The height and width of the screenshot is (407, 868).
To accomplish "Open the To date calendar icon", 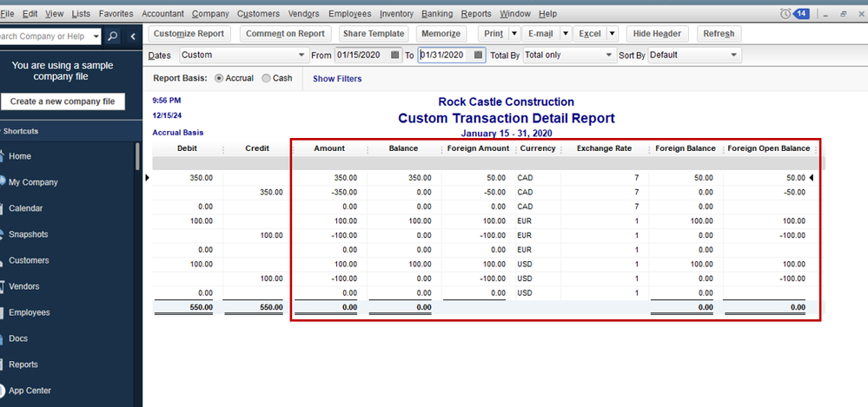I will click(478, 55).
